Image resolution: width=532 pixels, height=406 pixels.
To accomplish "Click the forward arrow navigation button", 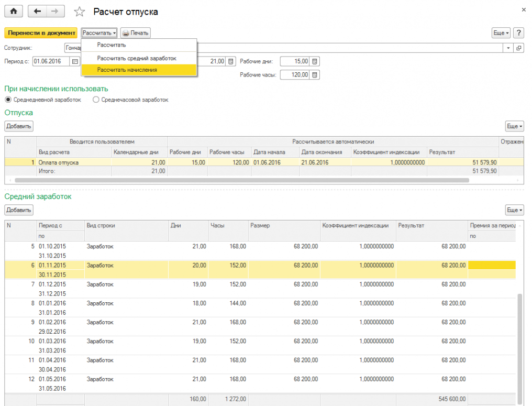I will pos(56,12).
